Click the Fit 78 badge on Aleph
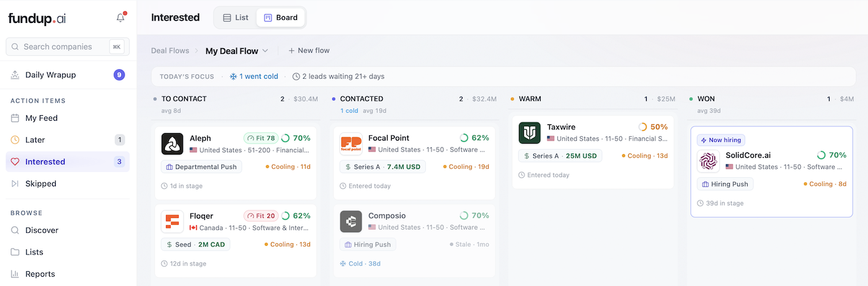 (260, 138)
